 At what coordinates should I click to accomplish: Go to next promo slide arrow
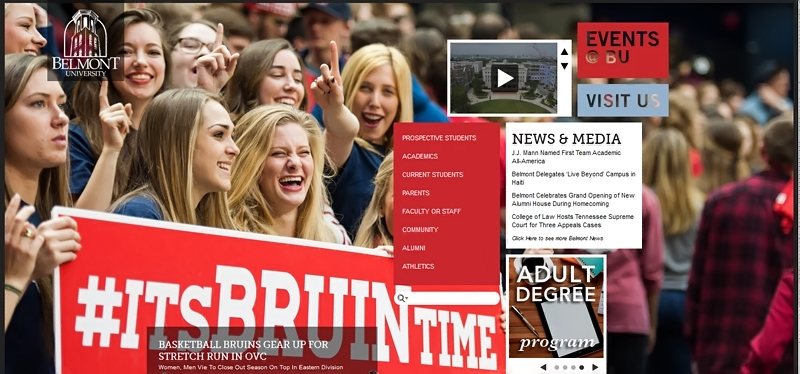tap(594, 367)
